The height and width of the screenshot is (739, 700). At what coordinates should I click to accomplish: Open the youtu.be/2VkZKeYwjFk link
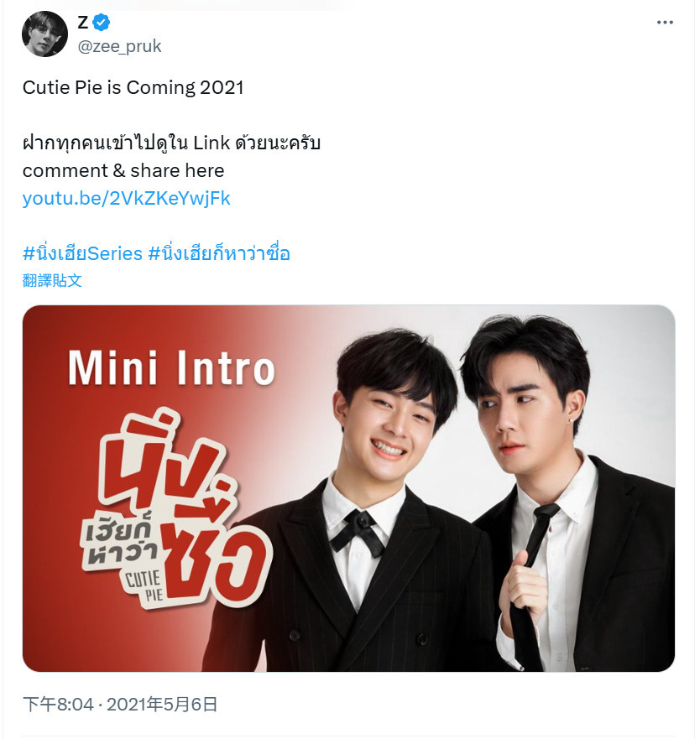click(x=127, y=199)
